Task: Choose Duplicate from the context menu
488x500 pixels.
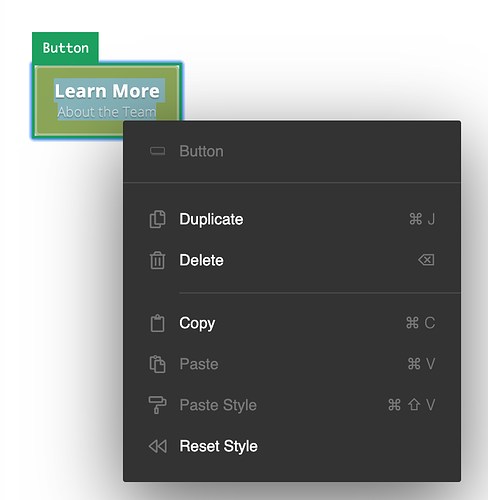Action: [292, 219]
